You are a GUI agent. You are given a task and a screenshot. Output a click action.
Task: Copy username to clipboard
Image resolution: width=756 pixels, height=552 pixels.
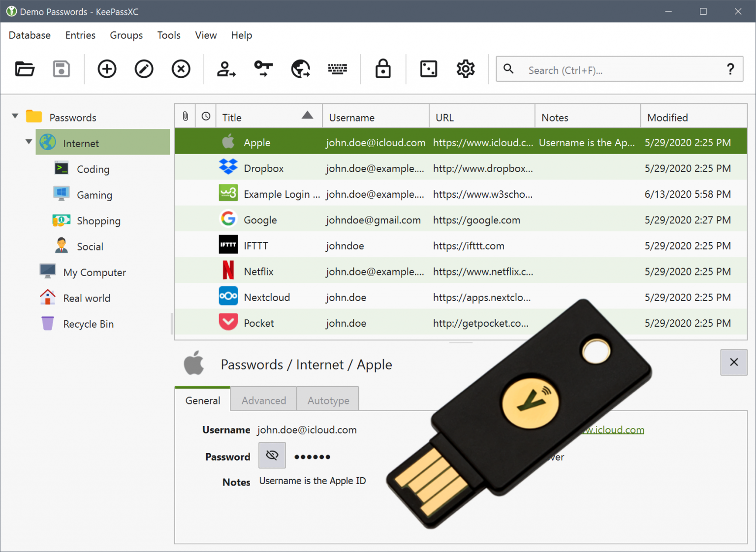click(x=225, y=69)
